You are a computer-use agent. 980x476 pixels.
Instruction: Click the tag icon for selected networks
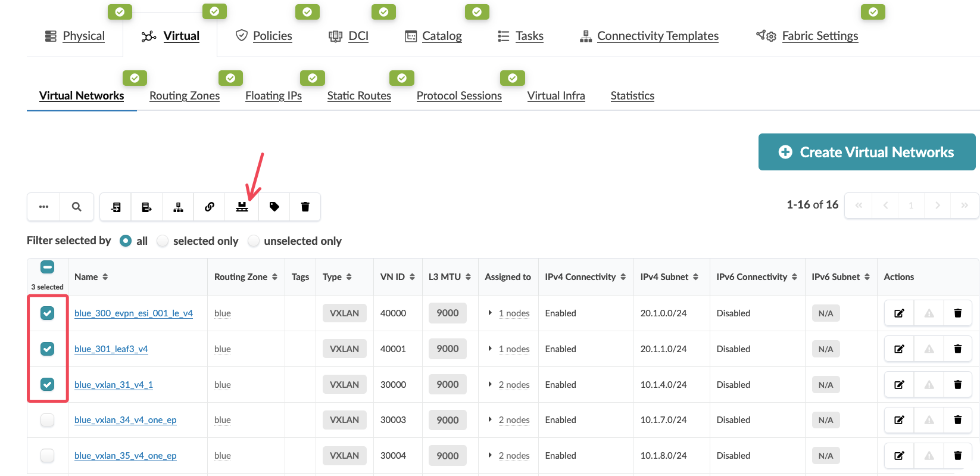tap(274, 207)
